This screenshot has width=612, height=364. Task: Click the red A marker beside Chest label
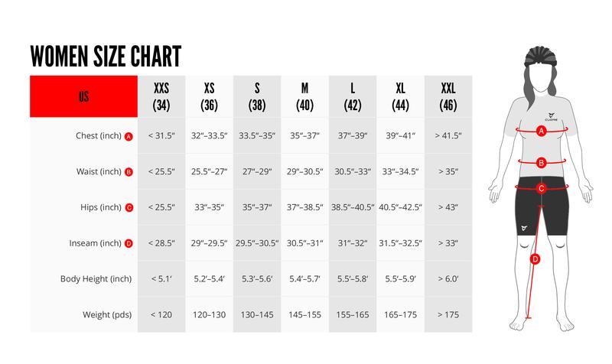pos(129,137)
